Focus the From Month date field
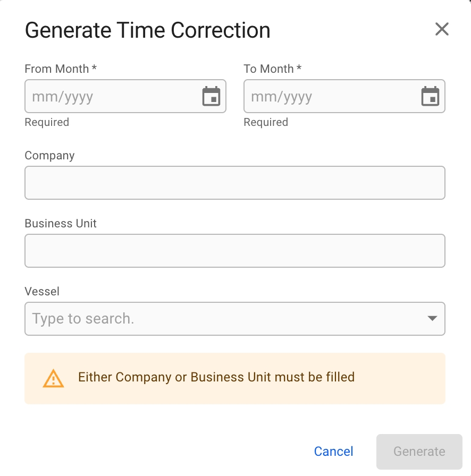 (112, 97)
